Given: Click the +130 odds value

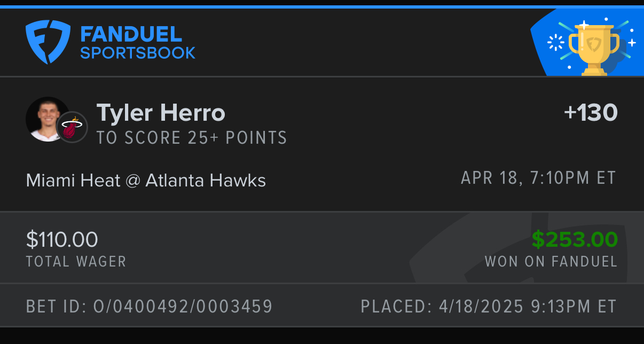Looking at the screenshot, I should click(591, 113).
